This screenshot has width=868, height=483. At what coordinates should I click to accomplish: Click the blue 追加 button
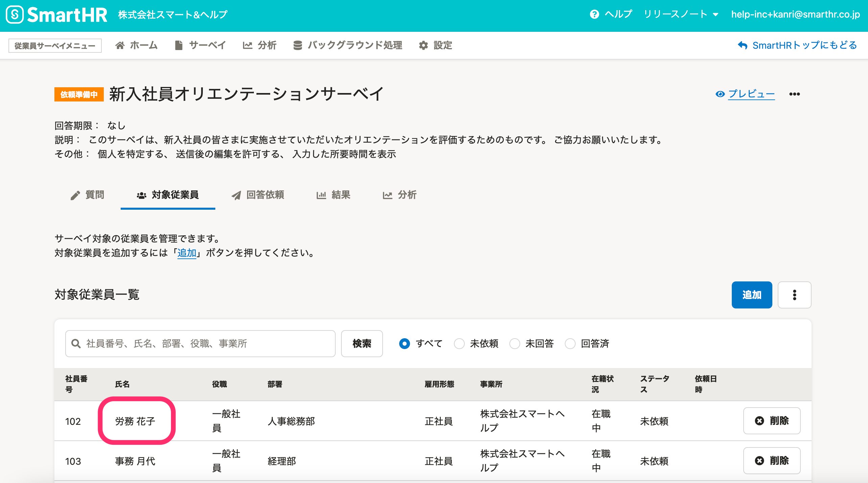pos(752,295)
